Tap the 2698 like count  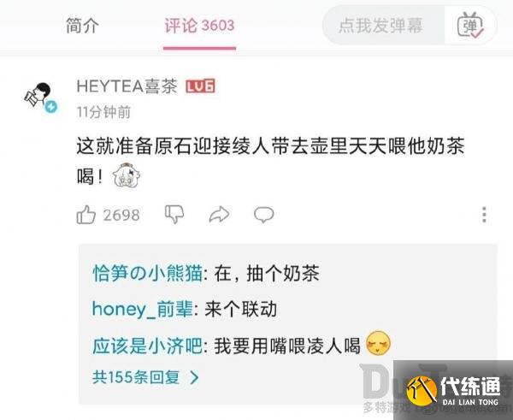121,215
